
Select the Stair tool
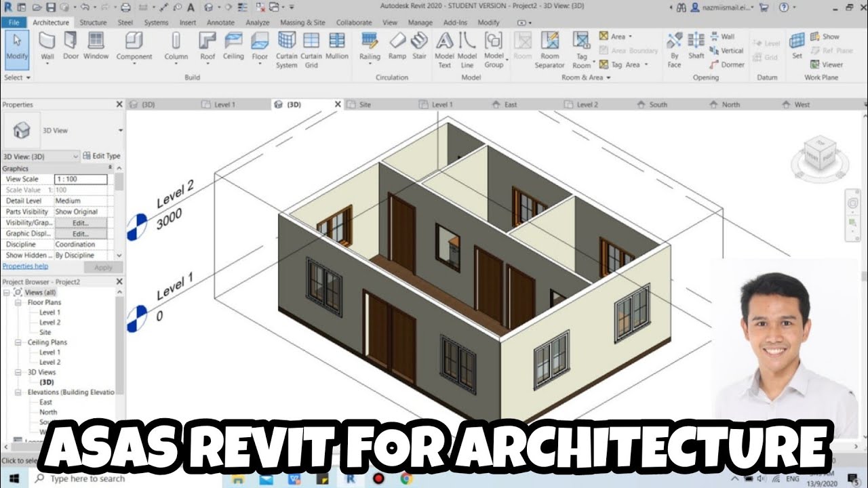tap(420, 46)
